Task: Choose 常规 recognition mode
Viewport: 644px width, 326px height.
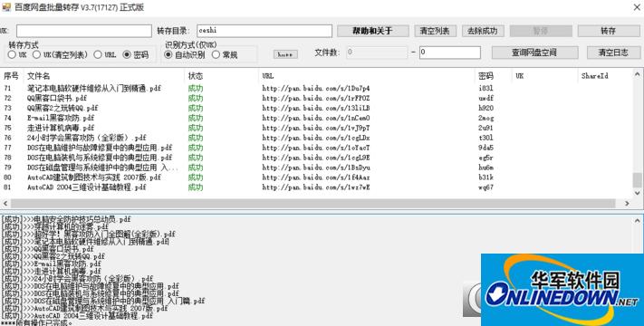Action: 216,54
